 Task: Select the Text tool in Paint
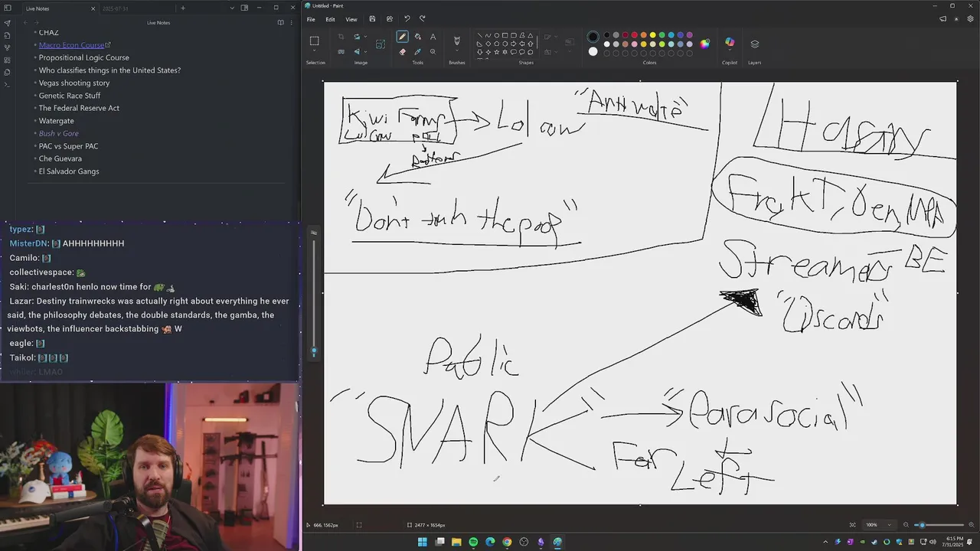point(433,37)
